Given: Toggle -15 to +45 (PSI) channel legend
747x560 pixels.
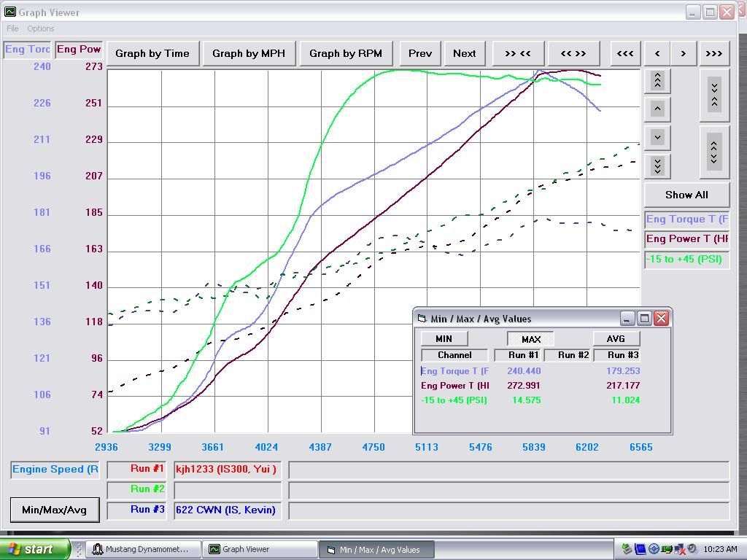Looking at the screenshot, I should 686,260.
